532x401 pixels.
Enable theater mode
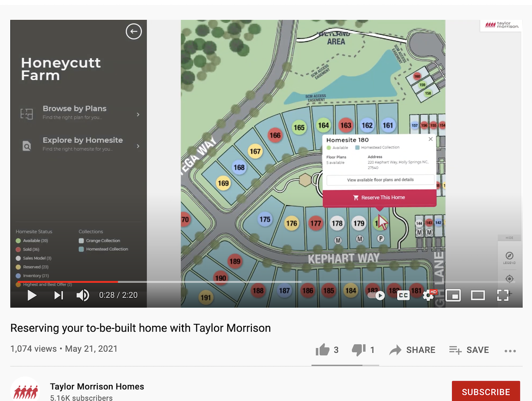(x=478, y=295)
